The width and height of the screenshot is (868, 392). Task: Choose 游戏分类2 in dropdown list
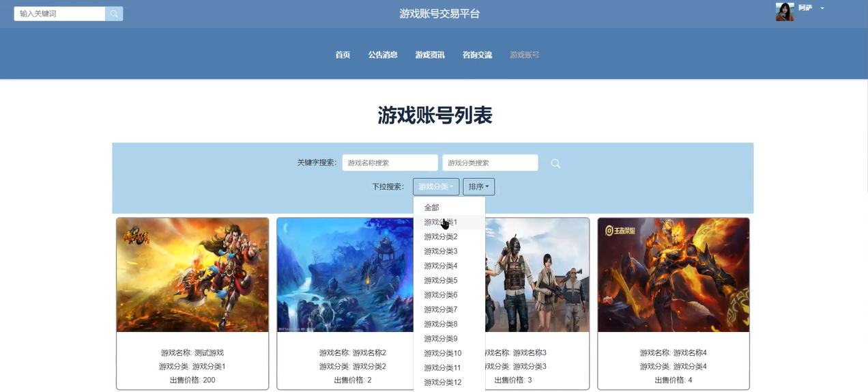(x=449, y=237)
